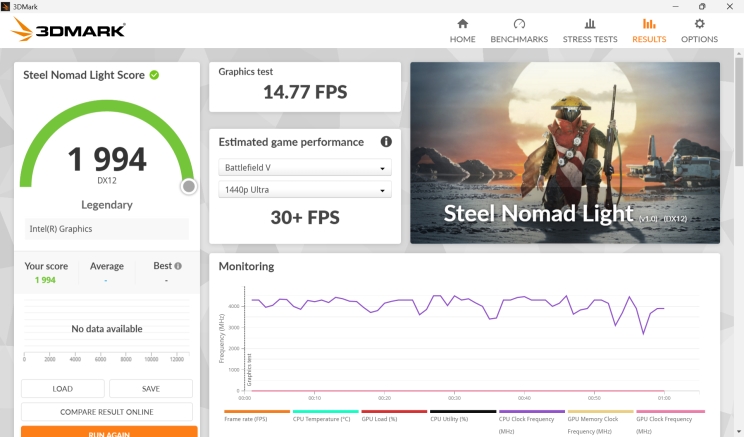744x437 pixels.
Task: Click the 14.77 FPS graphics test value
Action: point(305,92)
